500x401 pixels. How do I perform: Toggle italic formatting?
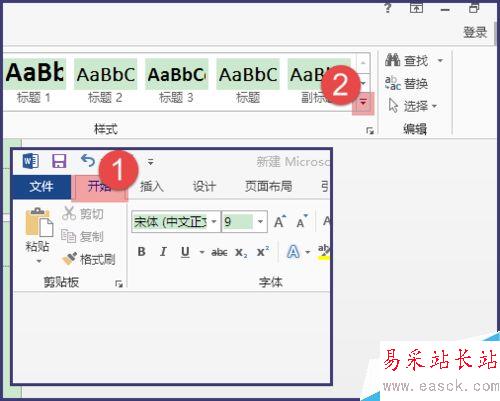click(163, 252)
